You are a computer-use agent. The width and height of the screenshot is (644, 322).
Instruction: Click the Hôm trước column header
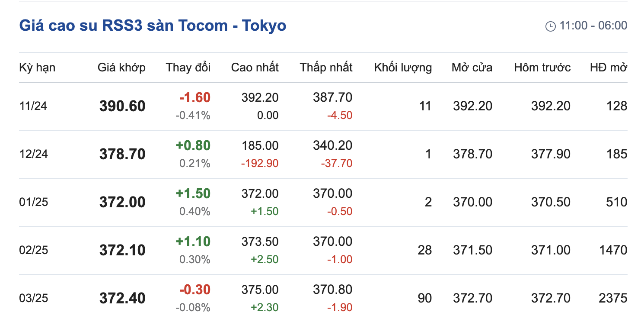point(542,68)
